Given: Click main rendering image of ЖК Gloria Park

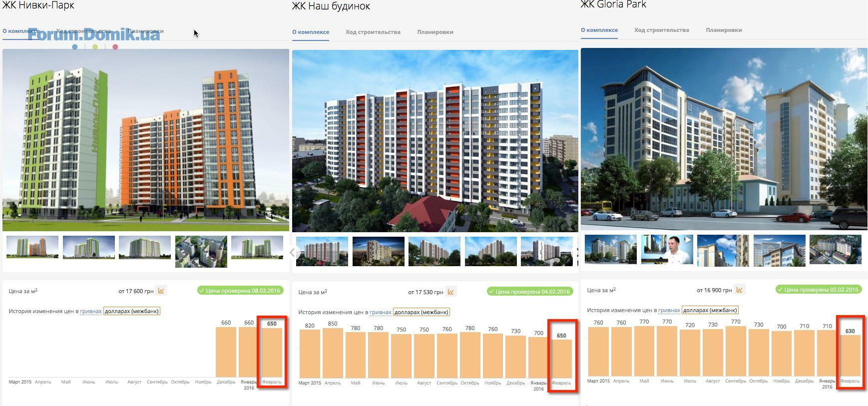Looking at the screenshot, I should pos(724,139).
